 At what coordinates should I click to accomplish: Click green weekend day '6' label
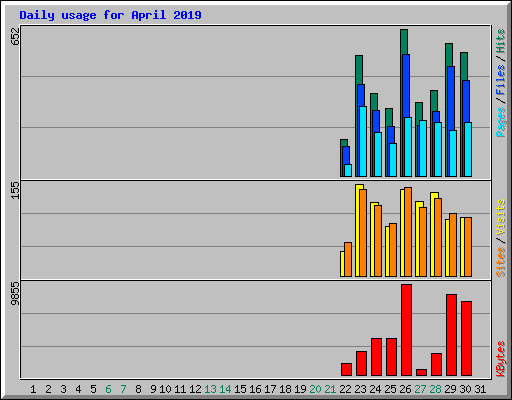pos(108,389)
